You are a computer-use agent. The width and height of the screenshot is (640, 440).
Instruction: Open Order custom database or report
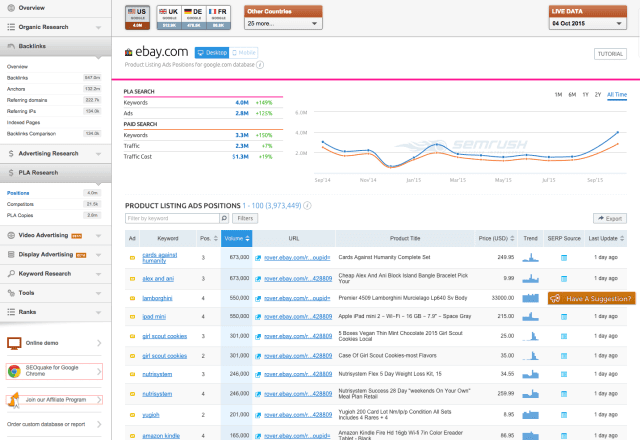[46, 424]
